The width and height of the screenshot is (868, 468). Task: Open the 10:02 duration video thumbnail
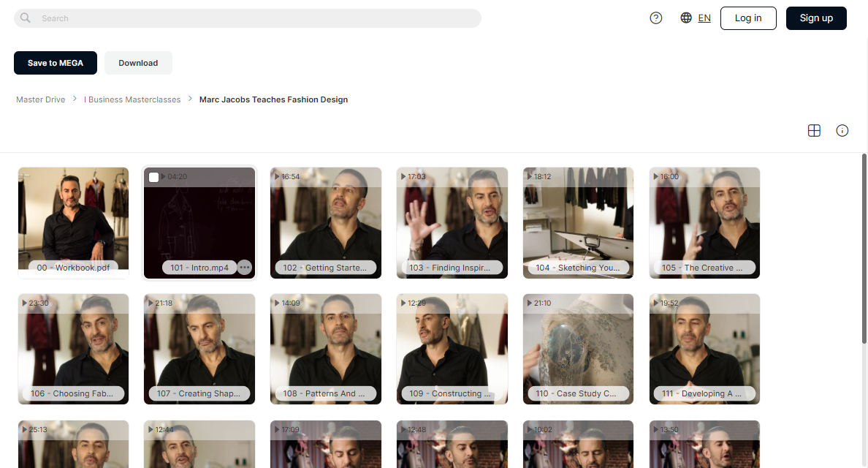pyautogui.click(x=578, y=444)
